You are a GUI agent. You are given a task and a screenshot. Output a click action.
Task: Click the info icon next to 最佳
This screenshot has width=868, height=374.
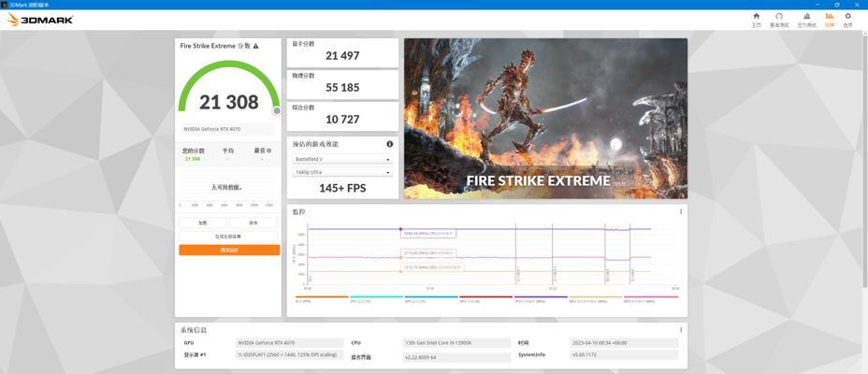[x=269, y=151]
